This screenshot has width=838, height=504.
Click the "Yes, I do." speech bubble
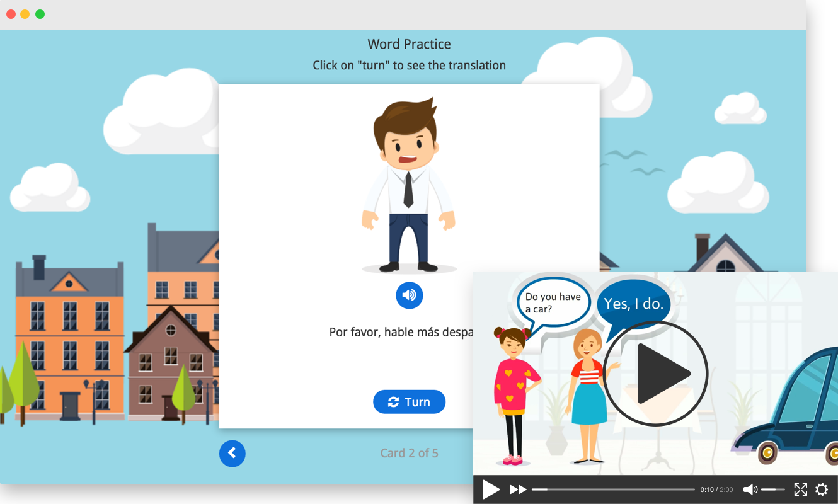coord(633,304)
